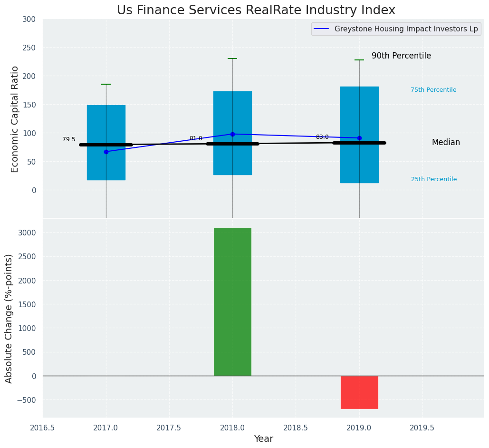The width and height of the screenshot is (489, 448).
Task: Click the red 2019 absolute change bar
Action: pos(359,392)
